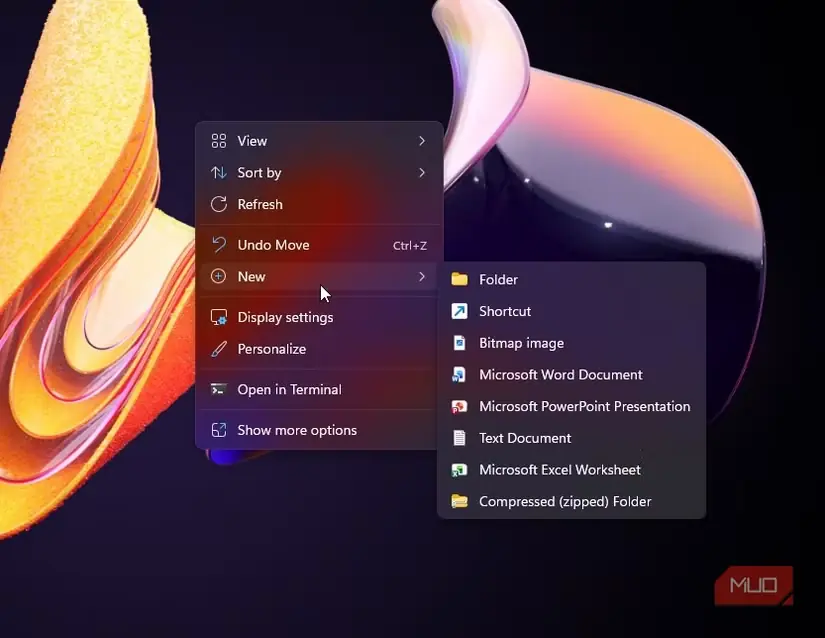
Task: Select Undo Move in the menu
Action: [318, 245]
